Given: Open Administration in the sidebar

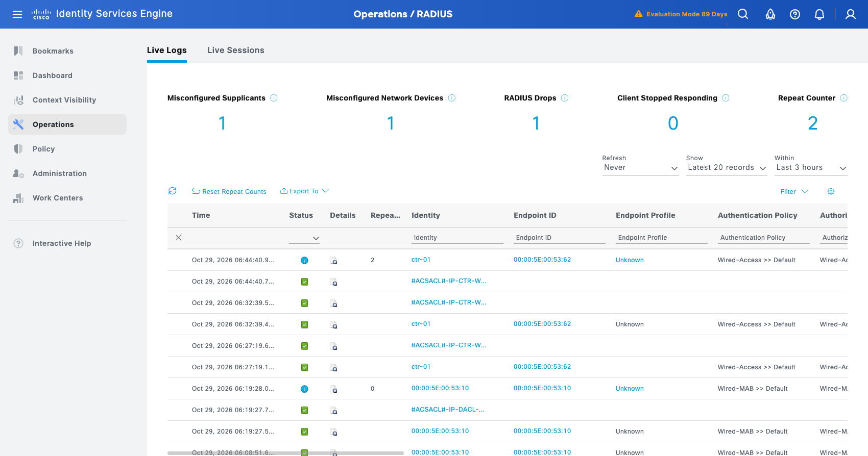Looking at the screenshot, I should coord(67,173).
